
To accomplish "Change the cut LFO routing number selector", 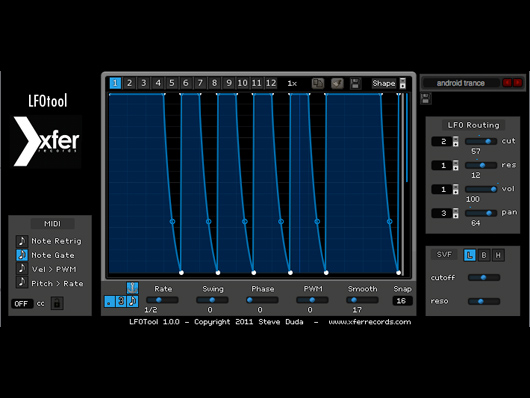I will 445,141.
